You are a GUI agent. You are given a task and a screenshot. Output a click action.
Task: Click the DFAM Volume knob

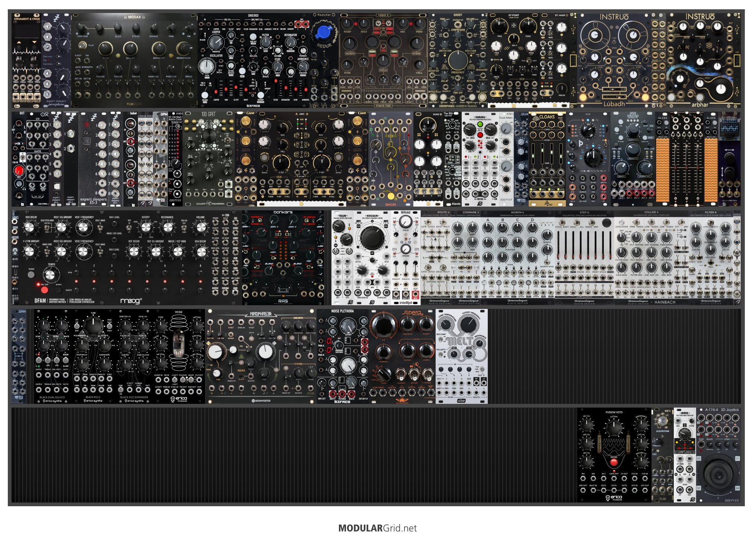tap(201, 228)
